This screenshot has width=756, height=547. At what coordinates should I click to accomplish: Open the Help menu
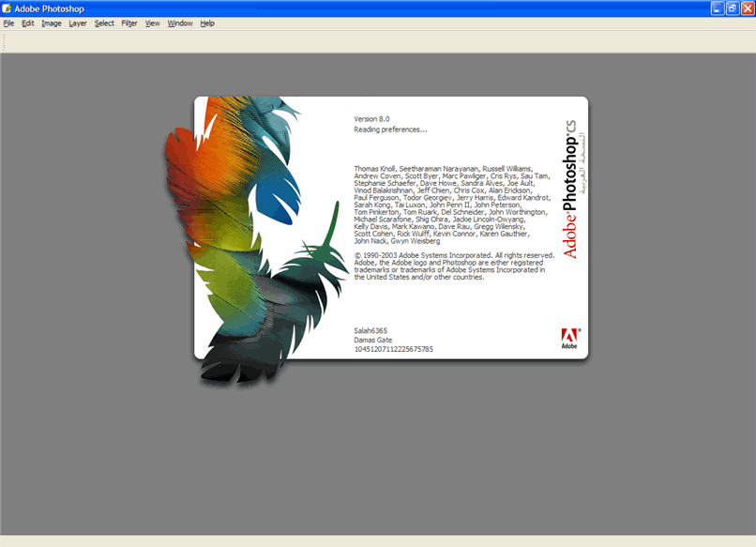coord(207,23)
